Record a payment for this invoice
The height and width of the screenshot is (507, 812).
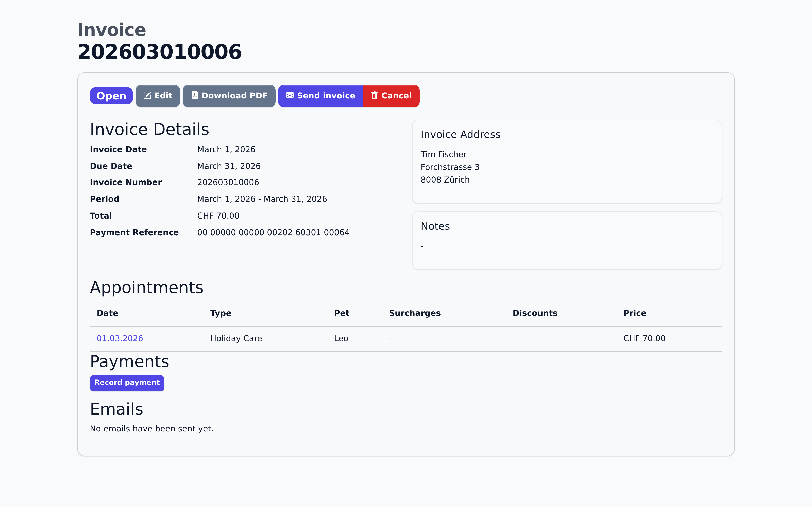coord(127,383)
